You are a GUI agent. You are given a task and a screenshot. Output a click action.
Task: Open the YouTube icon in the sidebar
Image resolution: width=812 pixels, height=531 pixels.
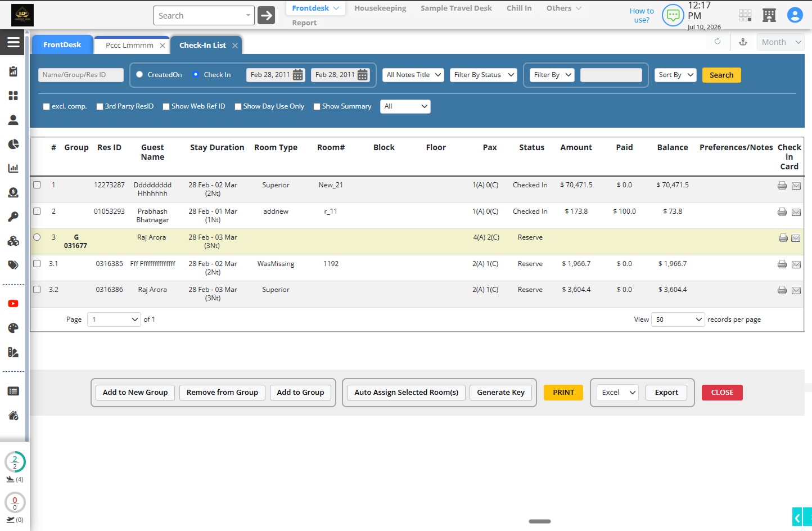click(x=13, y=304)
